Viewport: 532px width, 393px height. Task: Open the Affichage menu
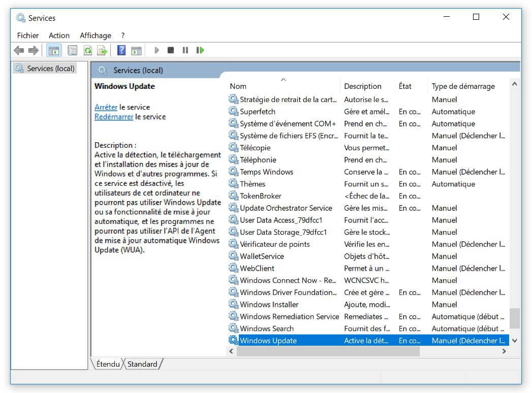pos(96,35)
